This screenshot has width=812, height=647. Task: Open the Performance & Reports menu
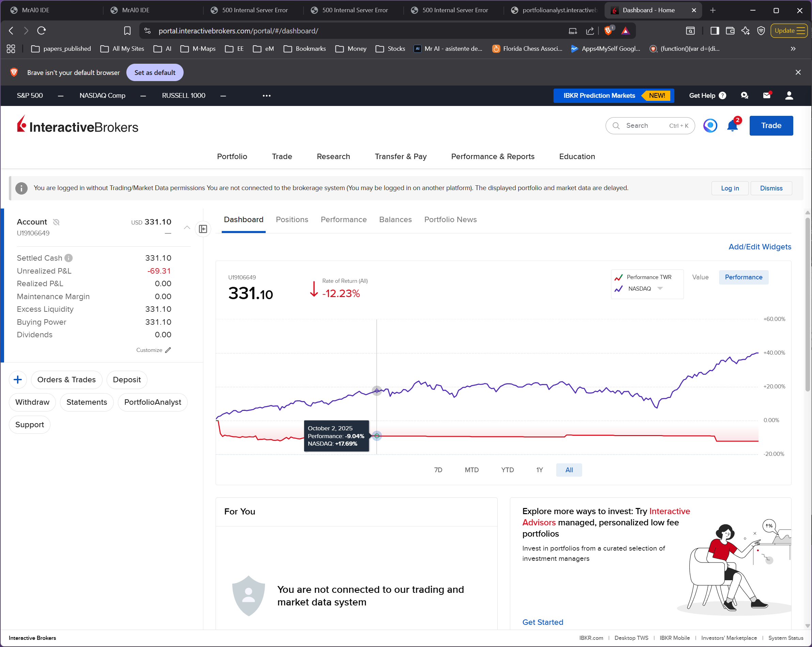pyautogui.click(x=493, y=156)
